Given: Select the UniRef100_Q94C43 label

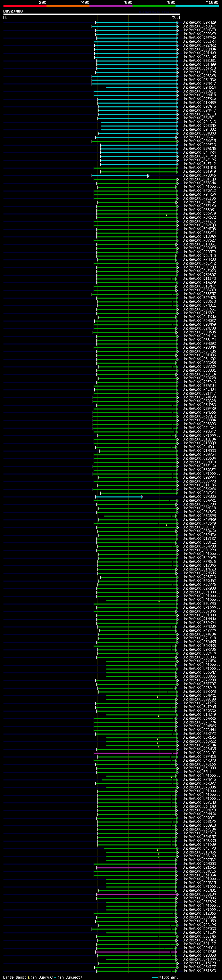Looking at the screenshot, I should pos(199,122).
